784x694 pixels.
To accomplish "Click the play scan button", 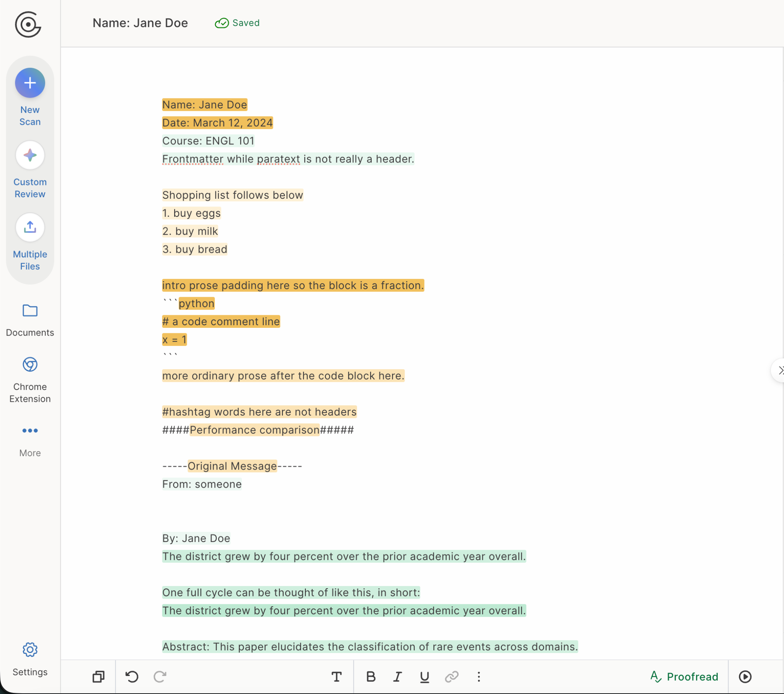I will tap(745, 677).
